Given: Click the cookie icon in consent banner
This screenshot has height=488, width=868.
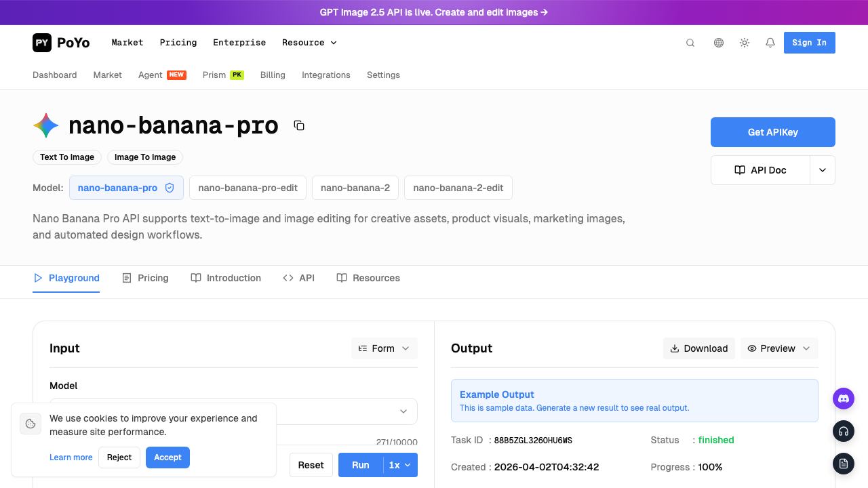Looking at the screenshot, I should (x=31, y=424).
